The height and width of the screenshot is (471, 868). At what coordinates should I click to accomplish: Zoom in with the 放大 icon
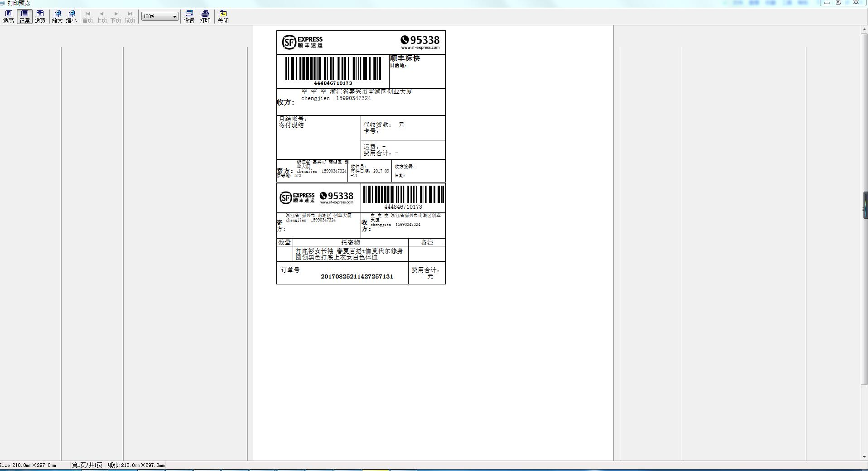click(57, 17)
